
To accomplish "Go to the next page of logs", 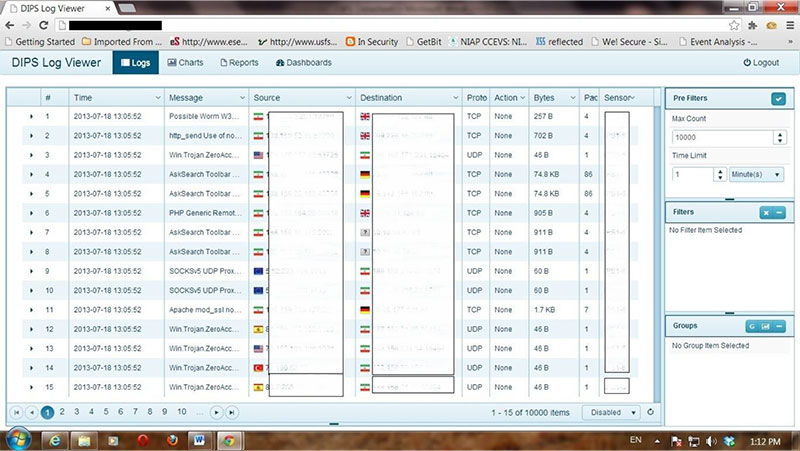I will (216, 412).
